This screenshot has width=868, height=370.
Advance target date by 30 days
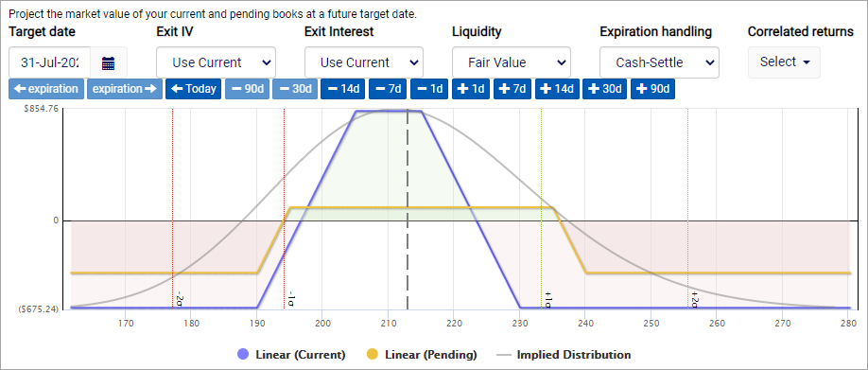[604, 89]
